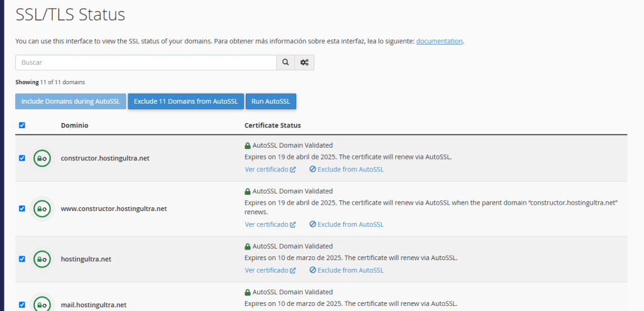The width and height of the screenshot is (644, 311).
Task: Open the search settings gears icon
Action: 304,62
